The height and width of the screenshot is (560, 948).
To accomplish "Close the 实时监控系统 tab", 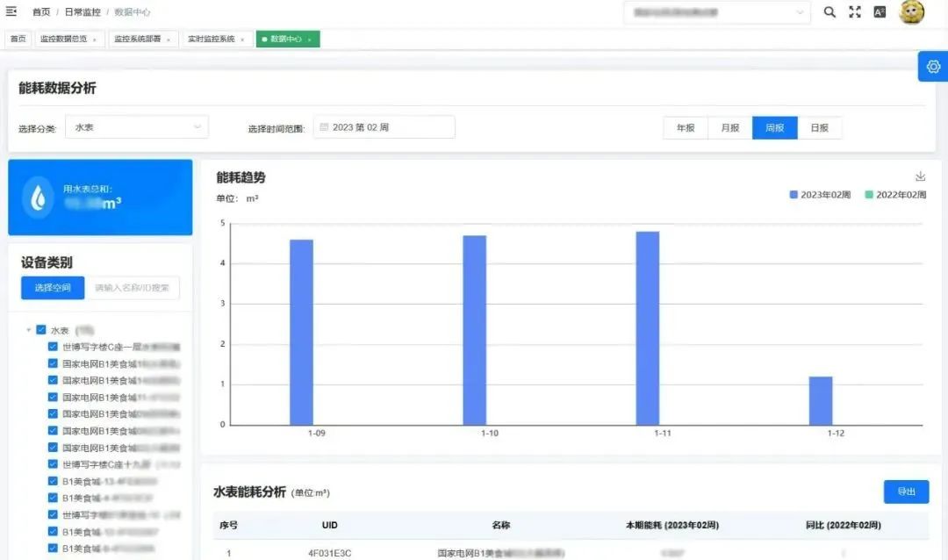I will (x=242, y=39).
